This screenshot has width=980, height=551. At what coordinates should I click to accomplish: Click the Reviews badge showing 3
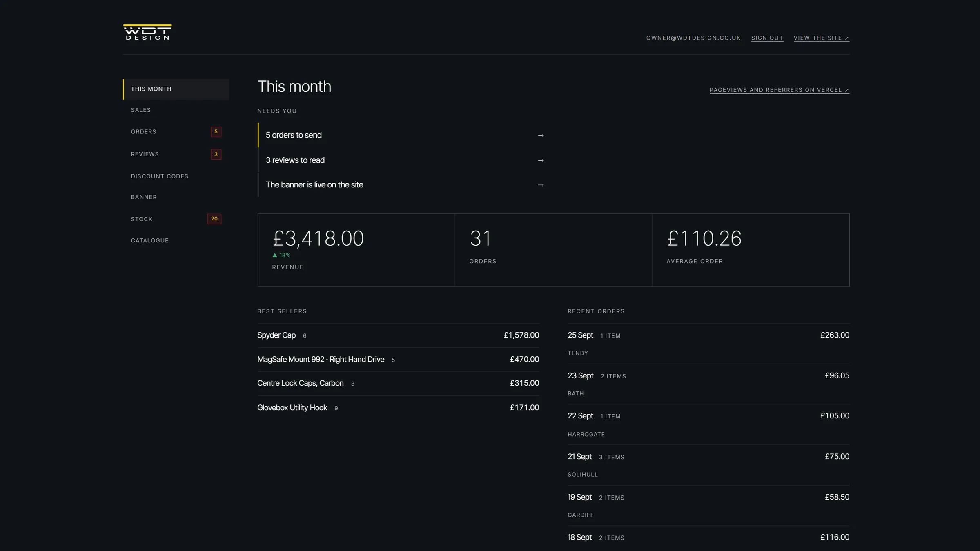[216, 154]
